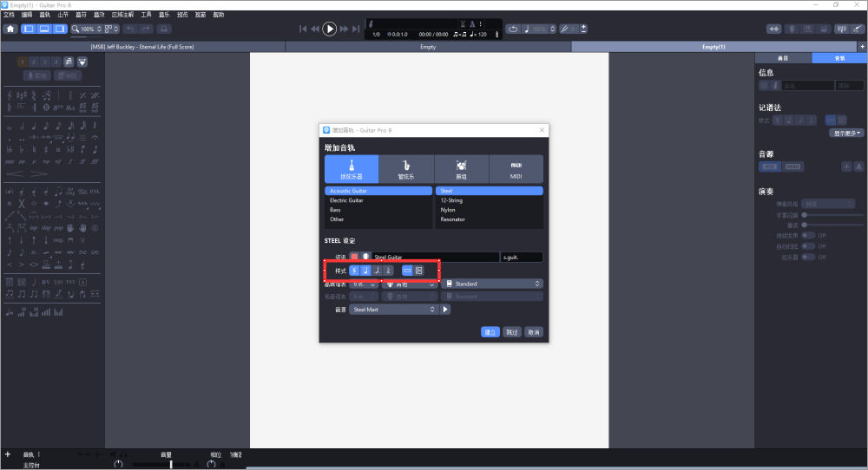Open the playing style dropdown in side panel
The height and width of the screenshot is (470, 868).
click(827, 204)
